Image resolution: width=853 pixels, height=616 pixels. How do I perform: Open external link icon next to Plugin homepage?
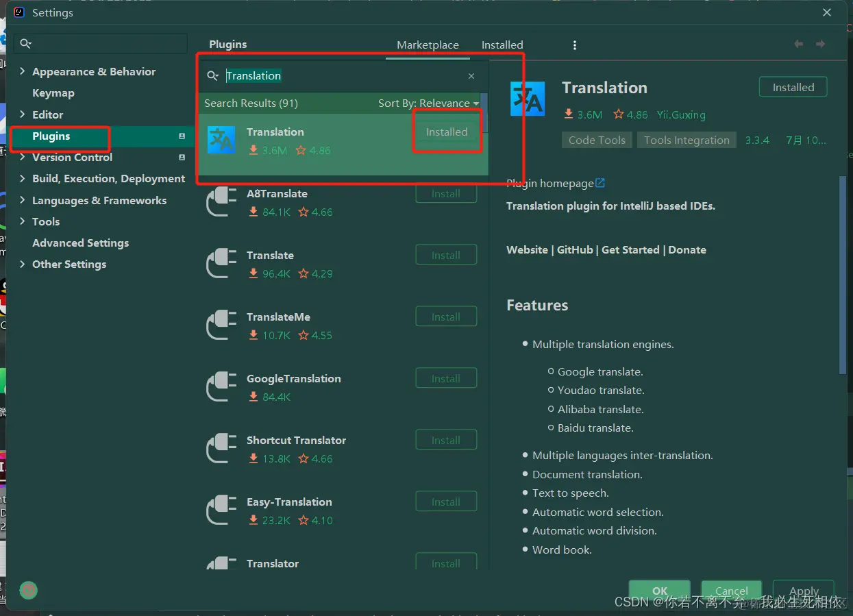601,183
